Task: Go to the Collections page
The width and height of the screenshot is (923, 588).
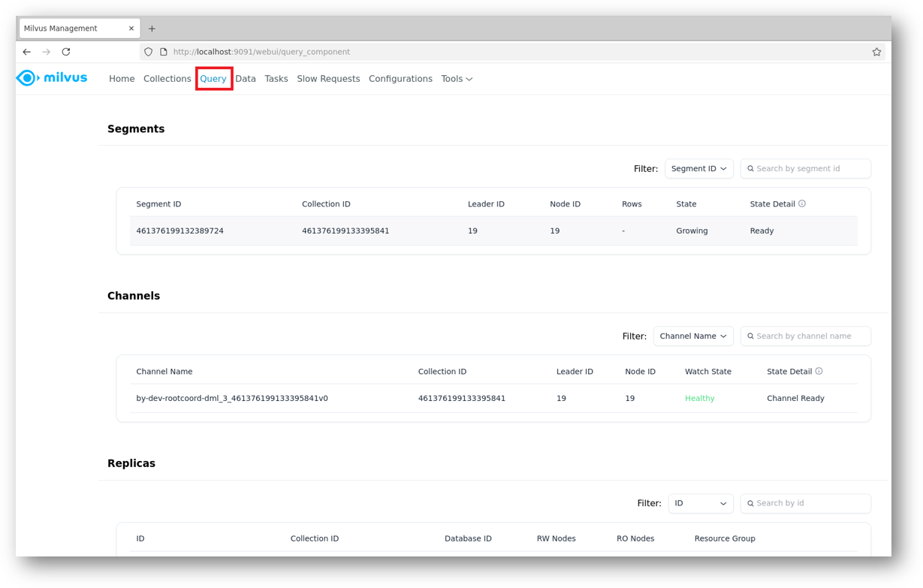Action: (167, 79)
